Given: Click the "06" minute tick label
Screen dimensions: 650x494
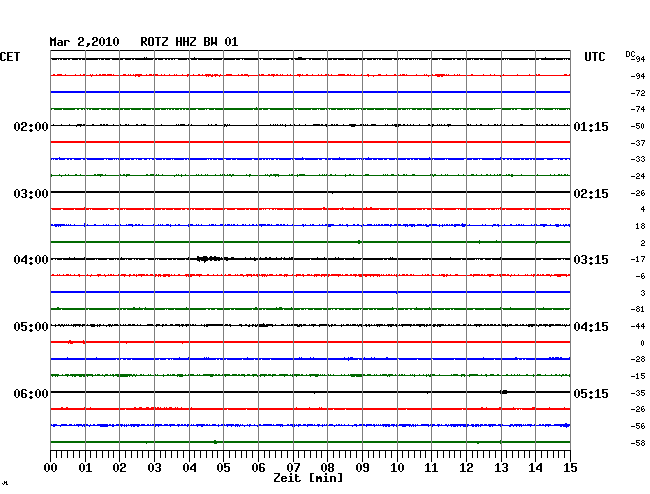Looking at the screenshot, I should (258, 468).
